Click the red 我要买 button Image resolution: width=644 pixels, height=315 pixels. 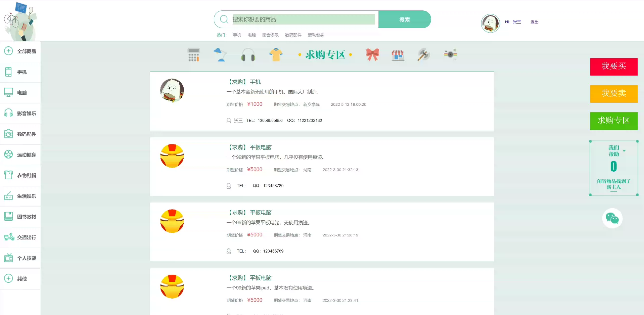tap(613, 66)
